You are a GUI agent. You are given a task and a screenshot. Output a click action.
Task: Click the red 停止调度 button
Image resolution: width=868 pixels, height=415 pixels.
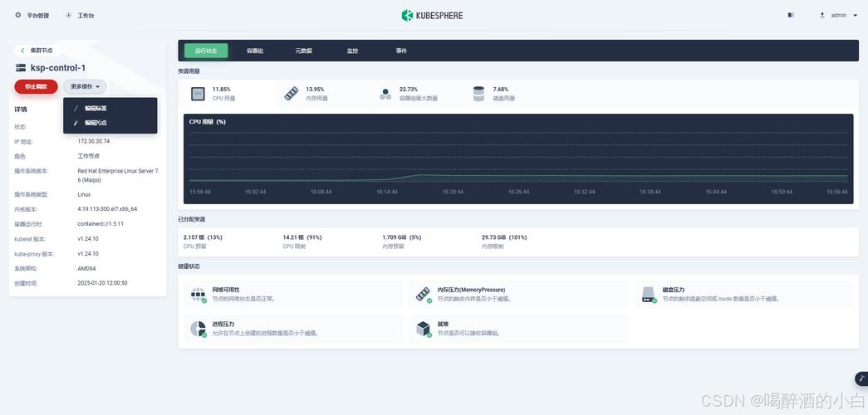click(x=36, y=86)
